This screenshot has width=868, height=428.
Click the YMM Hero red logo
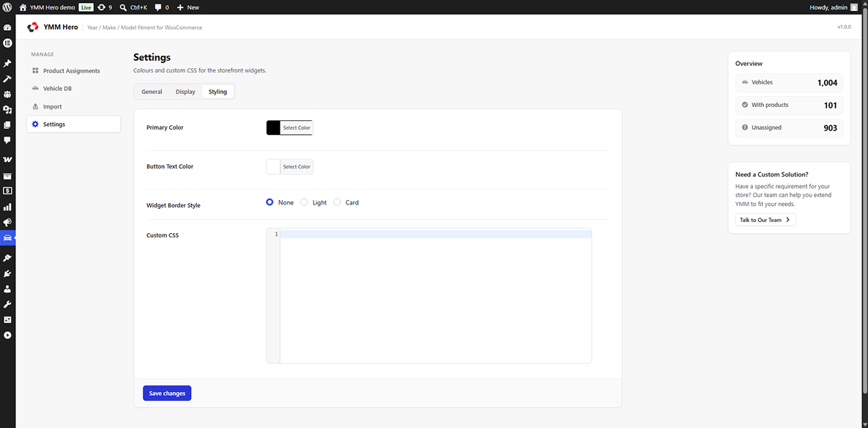[x=33, y=27]
